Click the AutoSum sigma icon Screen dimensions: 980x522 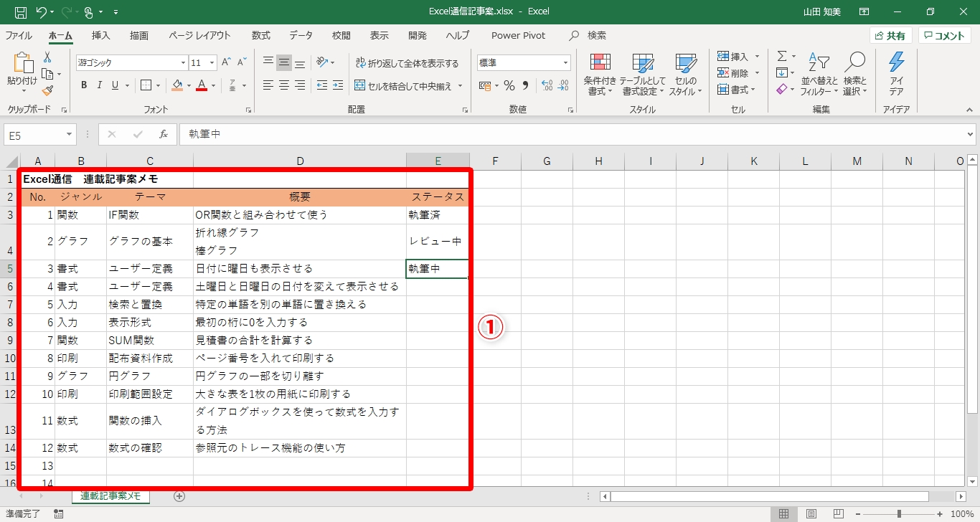pos(782,56)
